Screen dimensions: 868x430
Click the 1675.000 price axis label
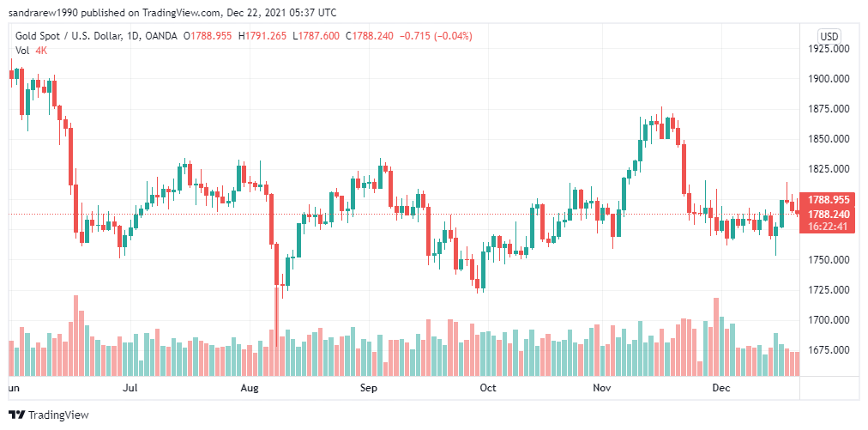[829, 349]
